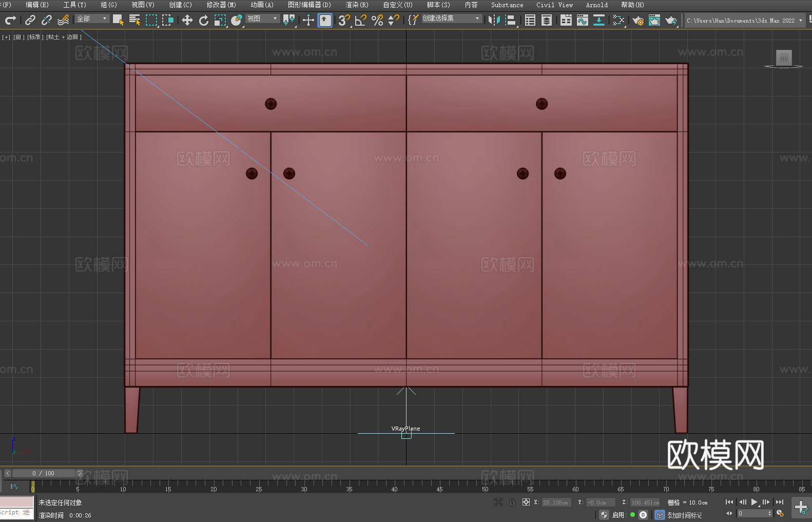Open Mini Curve Editor icon on trackbar
The height and width of the screenshot is (522, 812).
click(14, 486)
